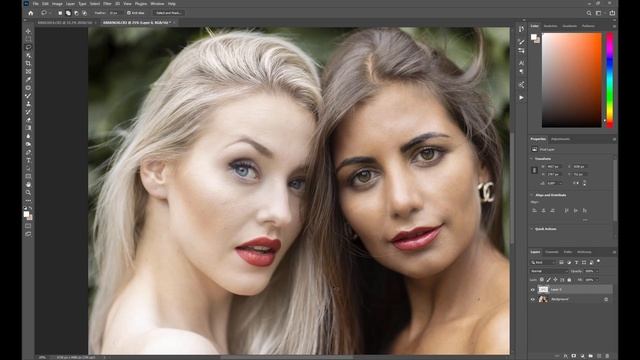
Task: Click the foreground color swatch in toolbar
Action: (27, 214)
